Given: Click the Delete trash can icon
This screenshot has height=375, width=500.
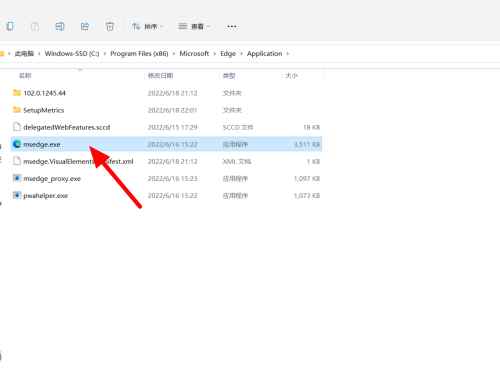Looking at the screenshot, I should [110, 26].
